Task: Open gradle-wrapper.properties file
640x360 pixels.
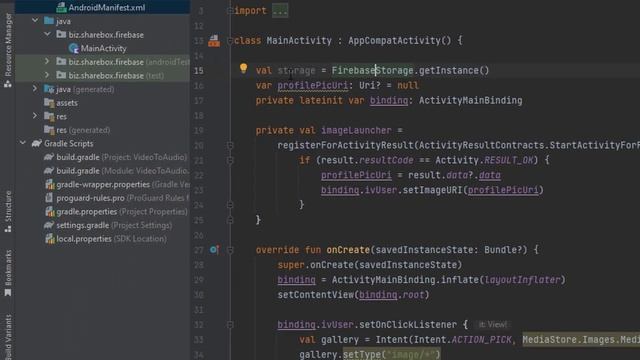Action: [123, 184]
